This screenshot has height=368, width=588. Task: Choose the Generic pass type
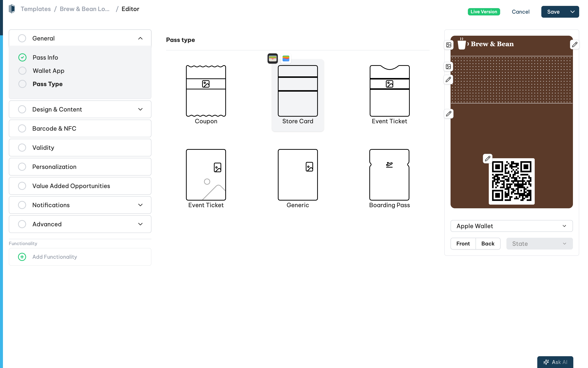pyautogui.click(x=298, y=179)
